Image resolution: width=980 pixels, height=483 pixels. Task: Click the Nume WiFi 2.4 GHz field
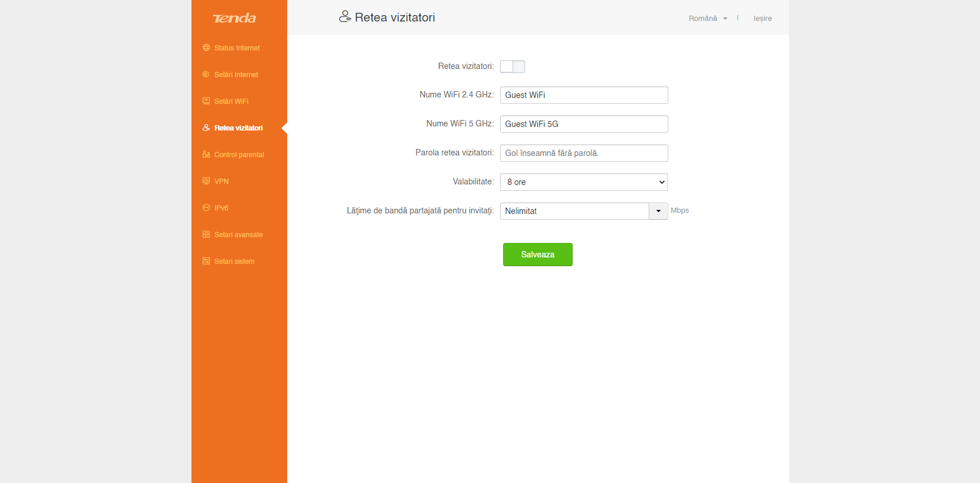click(x=584, y=95)
